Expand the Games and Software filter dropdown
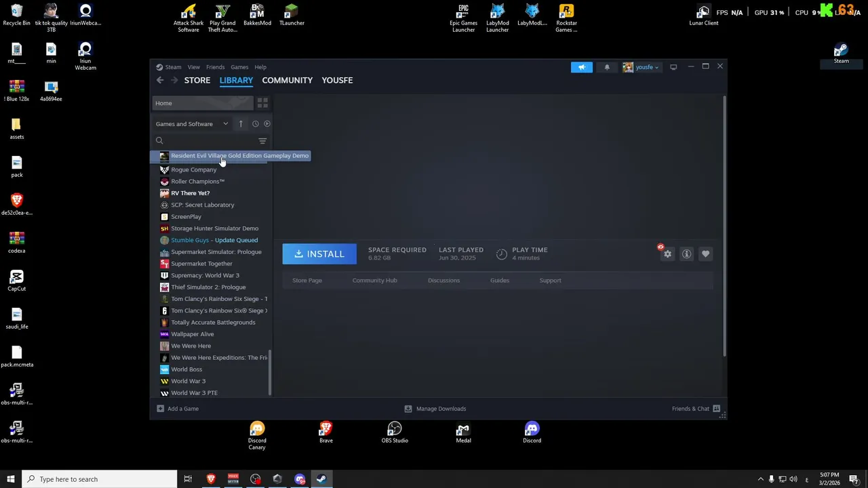 pyautogui.click(x=192, y=124)
